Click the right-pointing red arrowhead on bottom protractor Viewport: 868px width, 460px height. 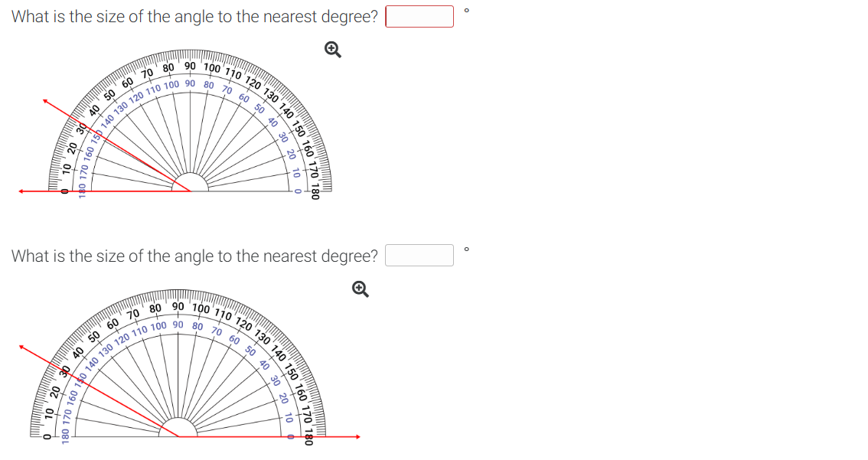coord(357,437)
